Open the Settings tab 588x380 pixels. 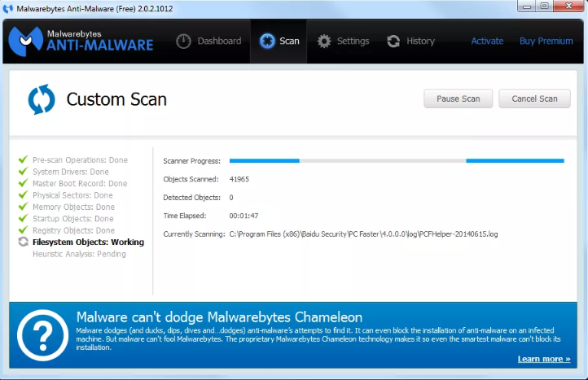[343, 41]
